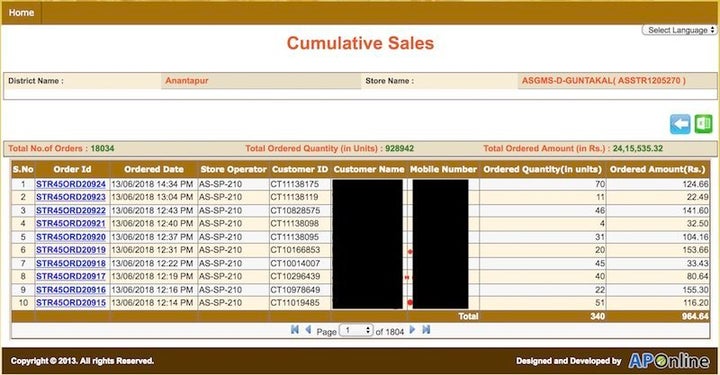Open order STR45ORD20920

click(x=71, y=237)
